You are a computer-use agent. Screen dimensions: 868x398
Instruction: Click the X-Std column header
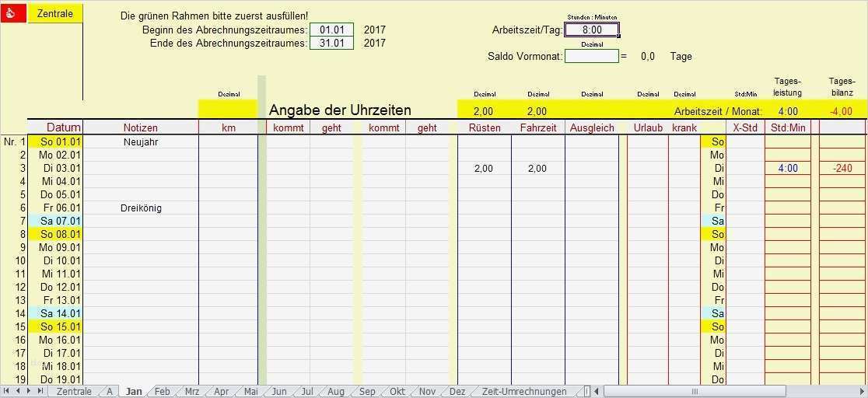[744, 127]
